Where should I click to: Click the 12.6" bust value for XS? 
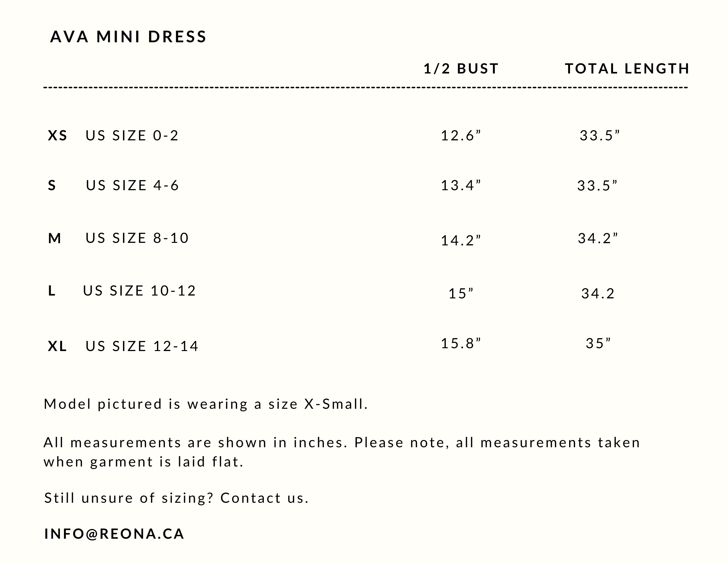pyautogui.click(x=461, y=136)
